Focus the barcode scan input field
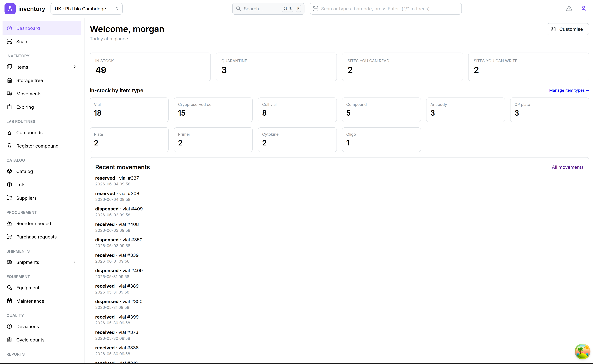Image resolution: width=593 pixels, height=364 pixels. tap(386, 9)
